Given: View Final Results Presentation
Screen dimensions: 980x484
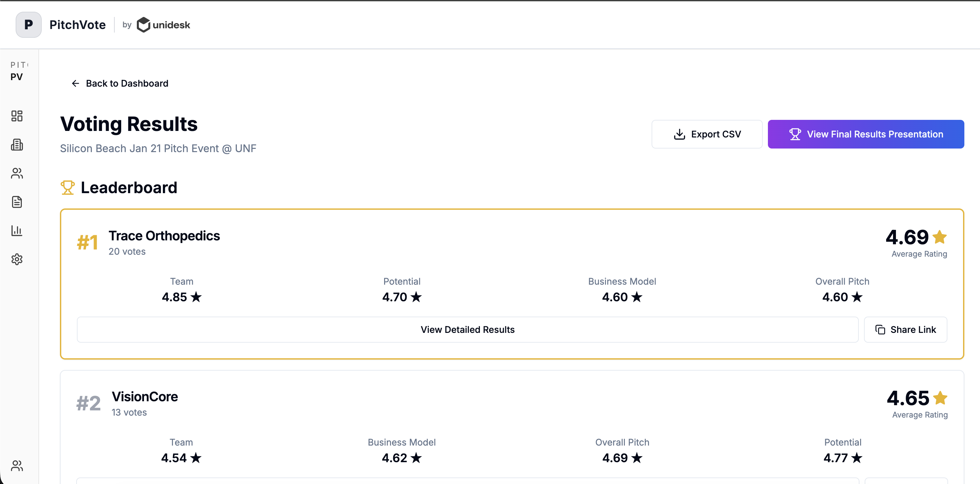Looking at the screenshot, I should pyautogui.click(x=866, y=134).
